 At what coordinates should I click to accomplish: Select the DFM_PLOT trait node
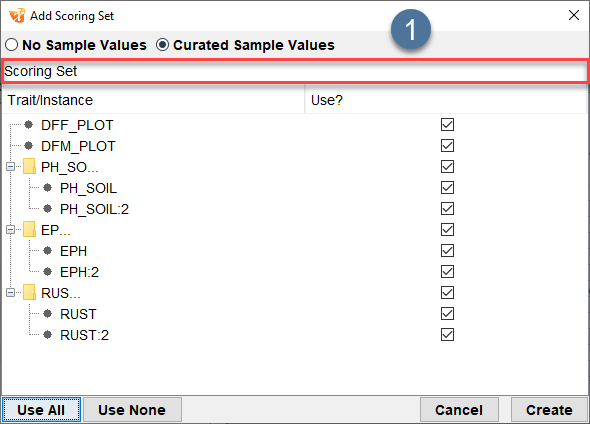click(78, 146)
